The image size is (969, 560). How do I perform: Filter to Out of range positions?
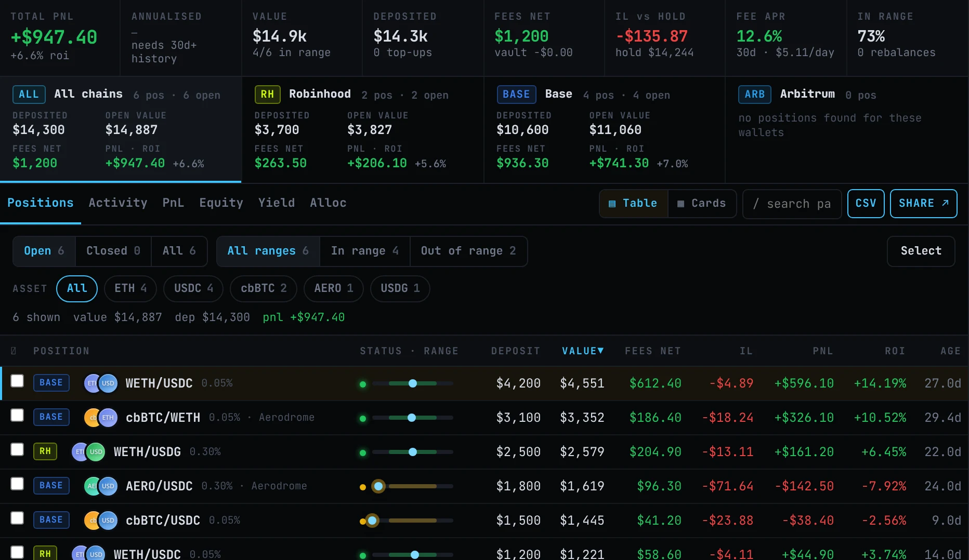[468, 251]
